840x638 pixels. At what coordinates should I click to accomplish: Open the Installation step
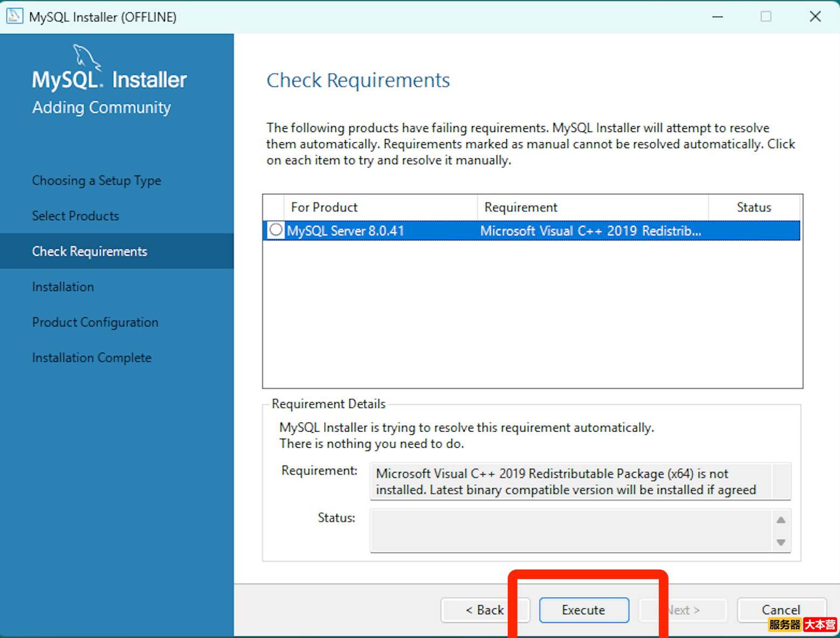(x=63, y=287)
